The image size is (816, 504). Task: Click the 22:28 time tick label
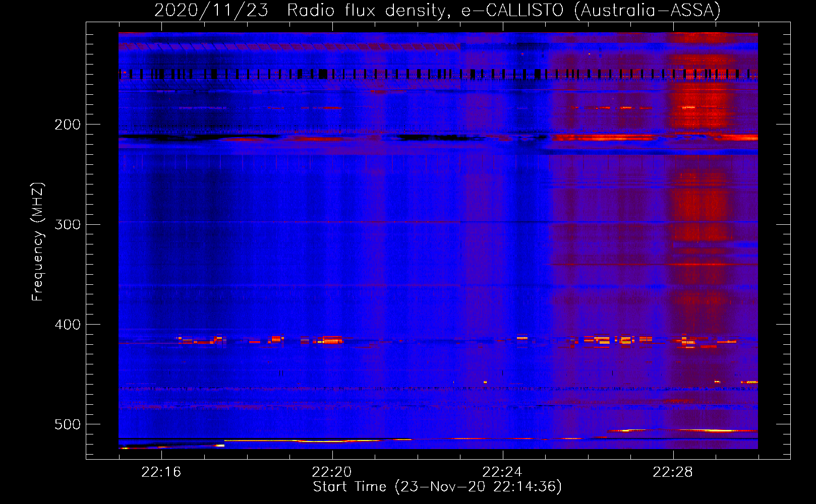(673, 472)
